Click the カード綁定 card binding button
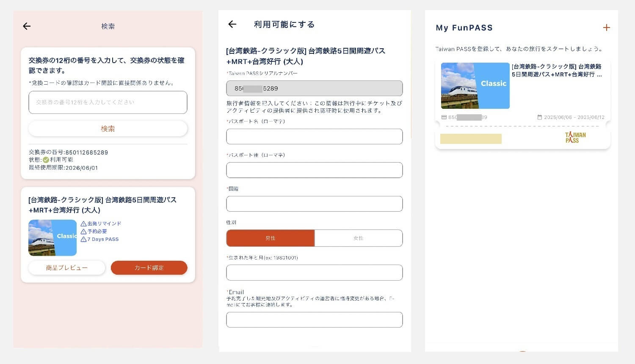Image resolution: width=635 pixels, height=364 pixels. pyautogui.click(x=149, y=267)
